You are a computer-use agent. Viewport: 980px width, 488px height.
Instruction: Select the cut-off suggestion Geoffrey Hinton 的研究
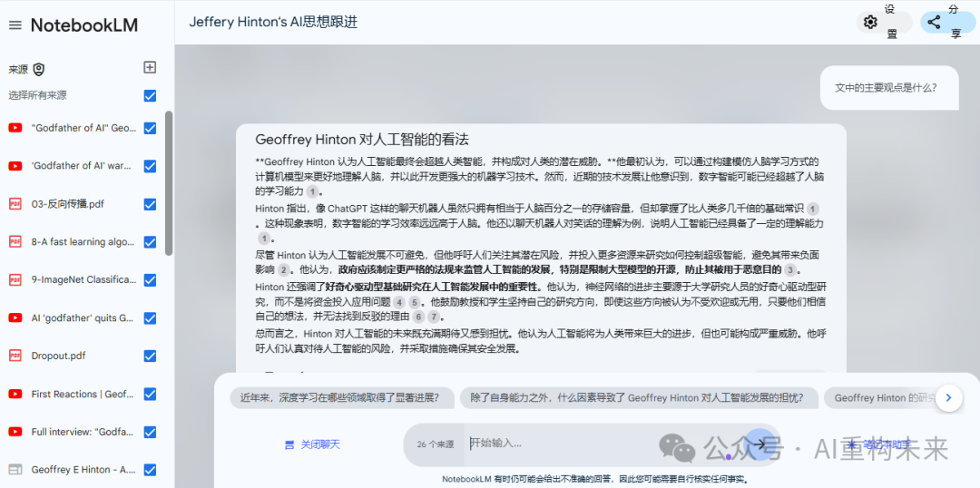(885, 397)
